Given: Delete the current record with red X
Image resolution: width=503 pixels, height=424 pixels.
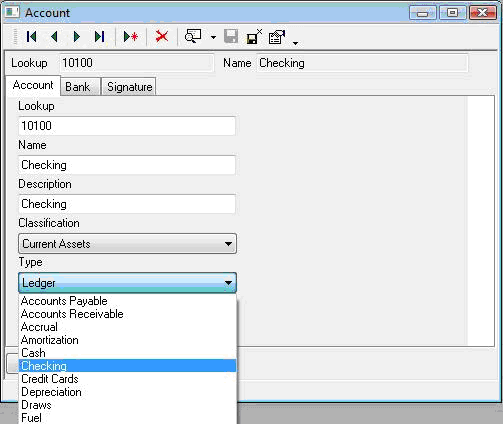Looking at the screenshot, I should (162, 36).
